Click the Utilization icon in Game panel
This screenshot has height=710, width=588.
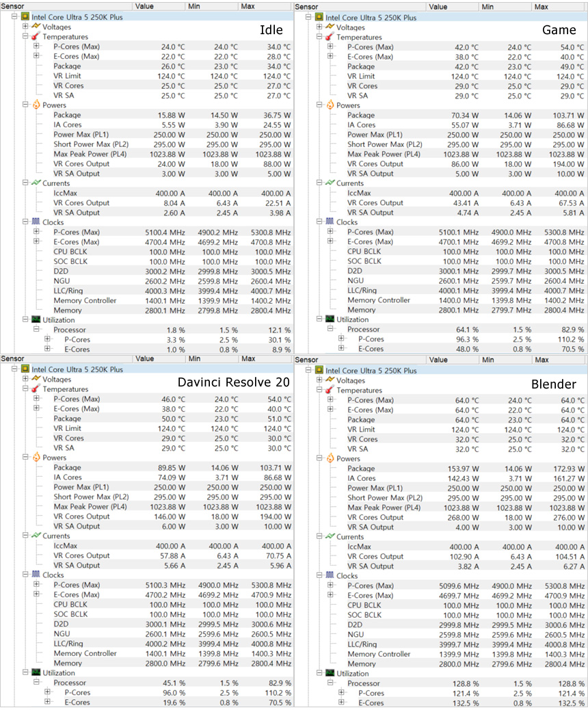pos(328,319)
